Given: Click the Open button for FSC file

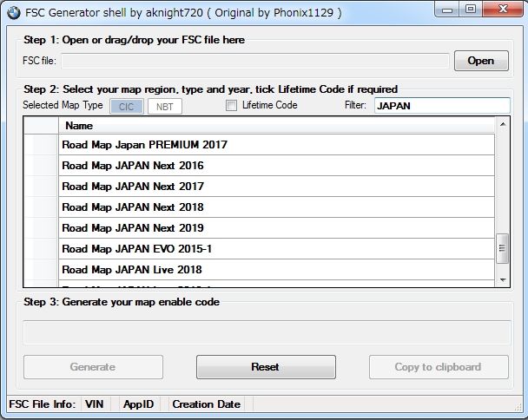Looking at the screenshot, I should (x=481, y=61).
